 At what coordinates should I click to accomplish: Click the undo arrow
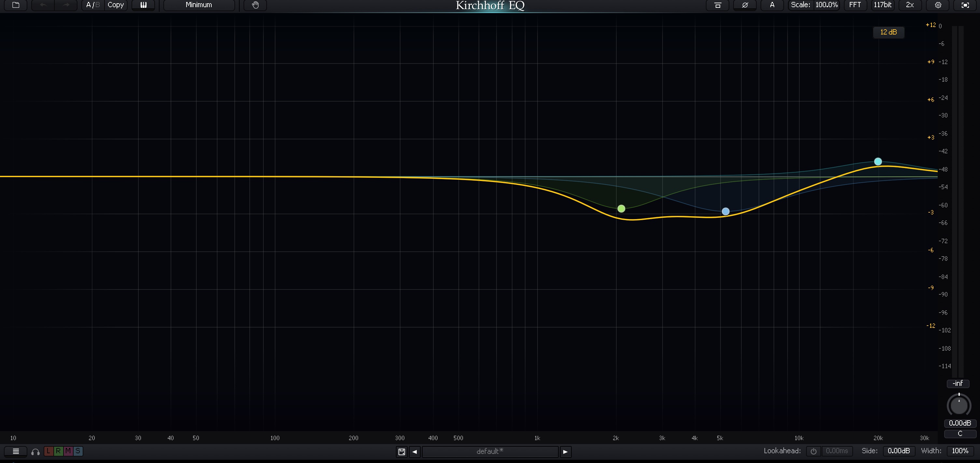click(x=43, y=5)
